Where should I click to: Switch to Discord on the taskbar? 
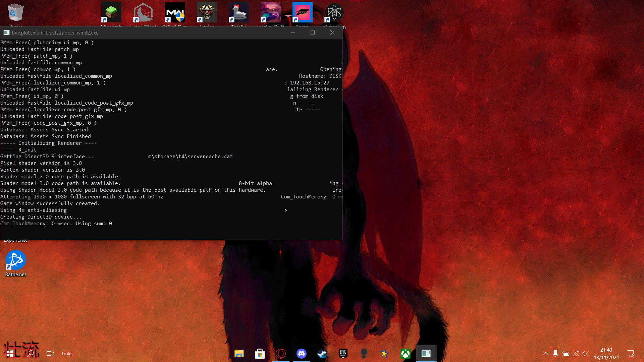point(302,353)
